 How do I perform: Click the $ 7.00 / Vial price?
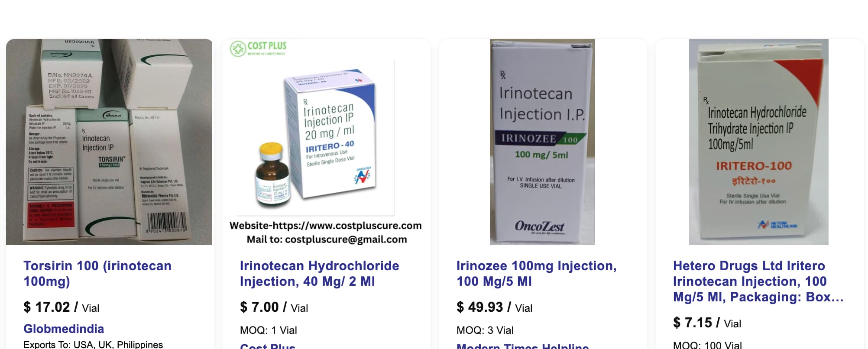point(274,307)
